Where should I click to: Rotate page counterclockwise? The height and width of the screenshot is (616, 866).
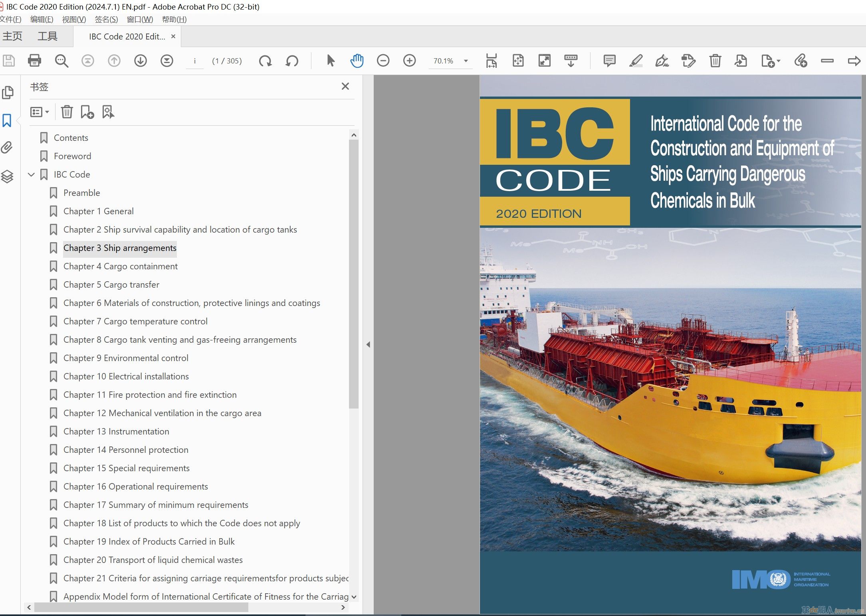(x=292, y=61)
